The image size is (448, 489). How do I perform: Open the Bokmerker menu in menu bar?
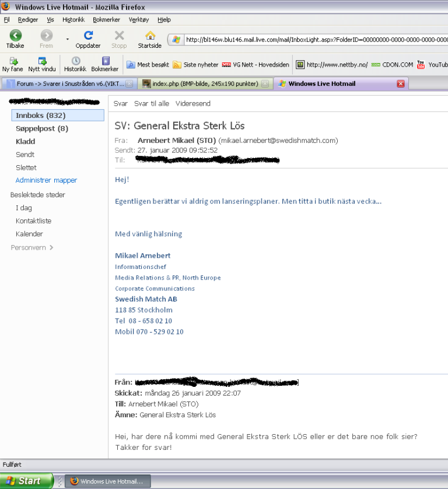[x=106, y=20]
